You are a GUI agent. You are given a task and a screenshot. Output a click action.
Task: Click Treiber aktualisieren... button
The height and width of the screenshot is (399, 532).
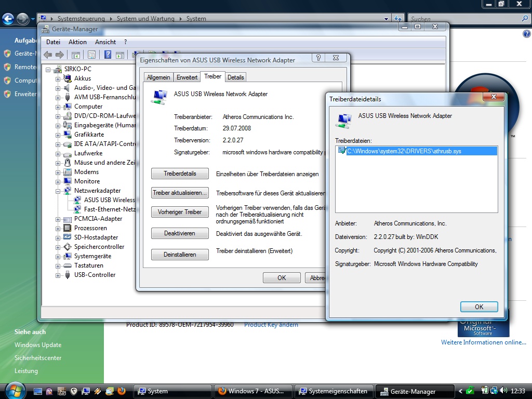(x=180, y=193)
